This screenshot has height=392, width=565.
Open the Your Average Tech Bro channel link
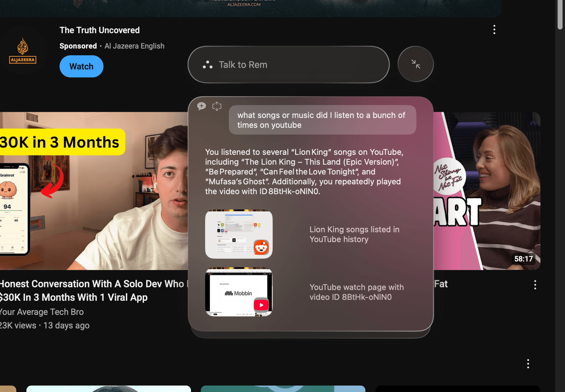[42, 312]
